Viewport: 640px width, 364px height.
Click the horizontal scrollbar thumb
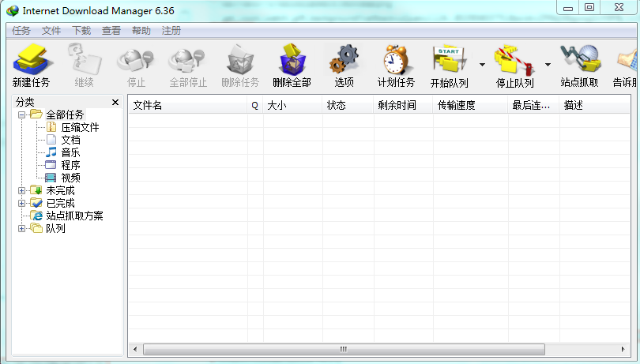[344, 349]
